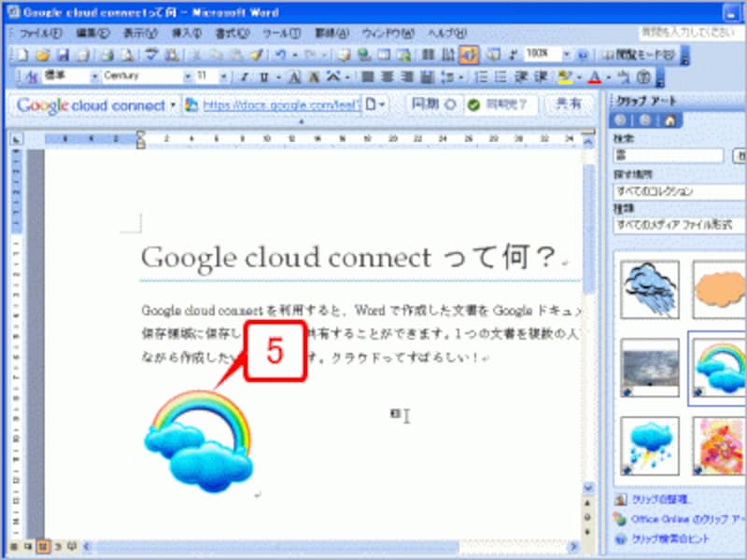Undo the last action
Viewport: 747px width, 560px height.
click(x=281, y=55)
